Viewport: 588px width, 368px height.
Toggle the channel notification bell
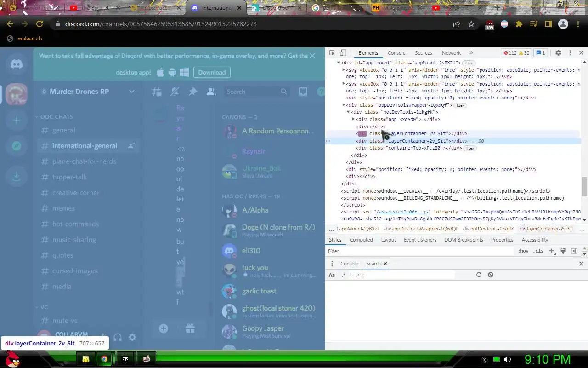pos(175,92)
